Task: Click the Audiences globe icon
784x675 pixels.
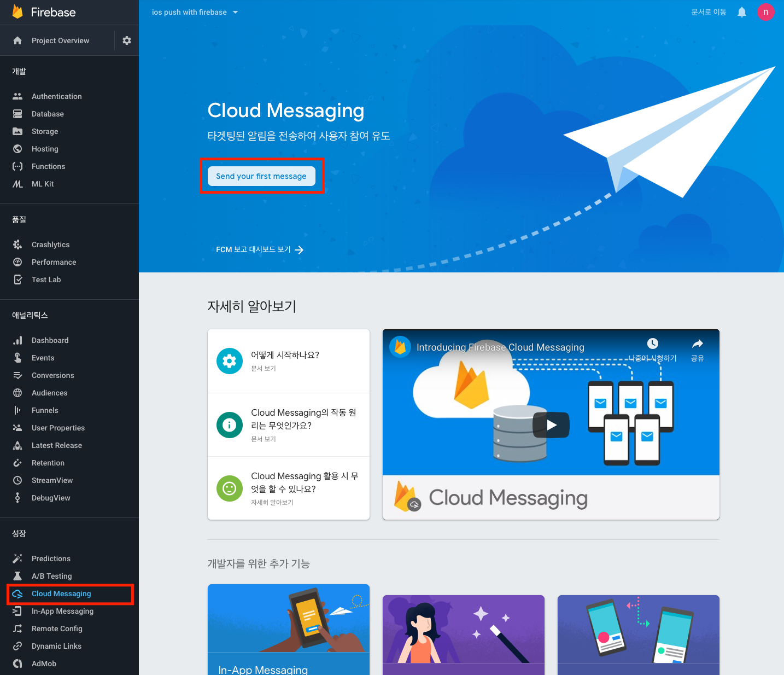Action: coord(17,393)
